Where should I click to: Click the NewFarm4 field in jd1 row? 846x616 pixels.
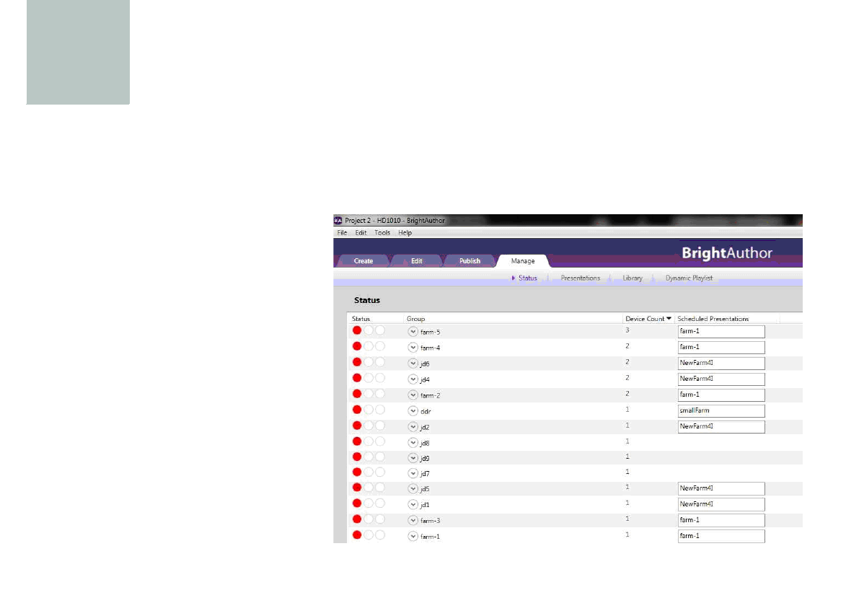pyautogui.click(x=721, y=504)
